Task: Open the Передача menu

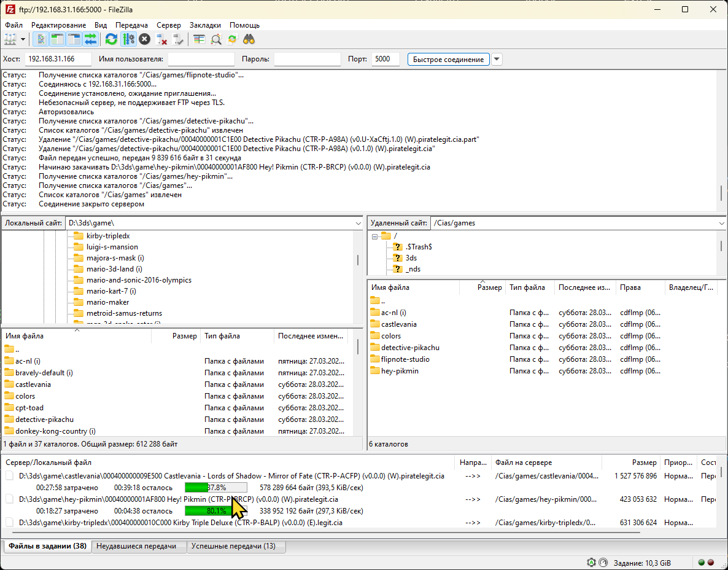Action: (131, 25)
